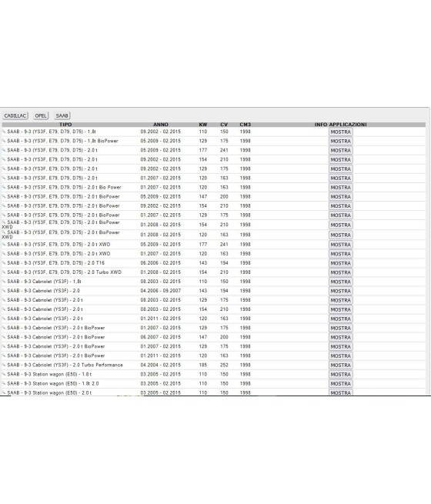Click MOSTRA for Cabriolet 2.0 Turbo Performance
This screenshot has width=431, height=504.
[341, 365]
